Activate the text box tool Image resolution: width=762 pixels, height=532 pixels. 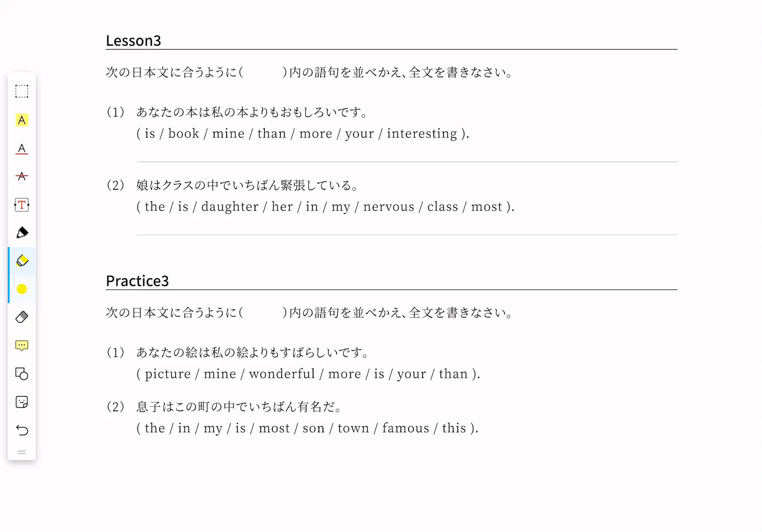[22, 205]
